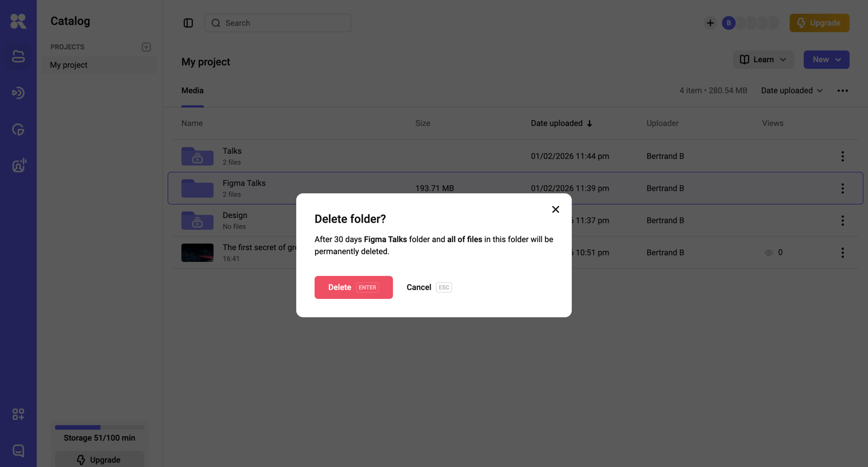Open 'The first secret of gr' video title
868x467 pixels.
[259, 247]
